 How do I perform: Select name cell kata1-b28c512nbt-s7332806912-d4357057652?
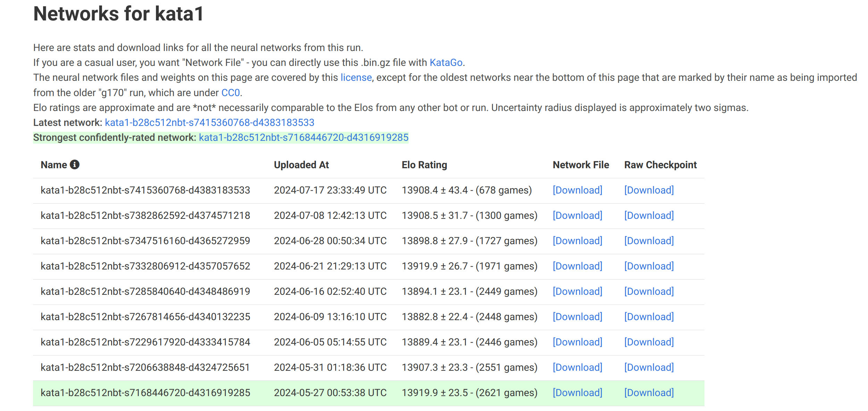(x=145, y=266)
